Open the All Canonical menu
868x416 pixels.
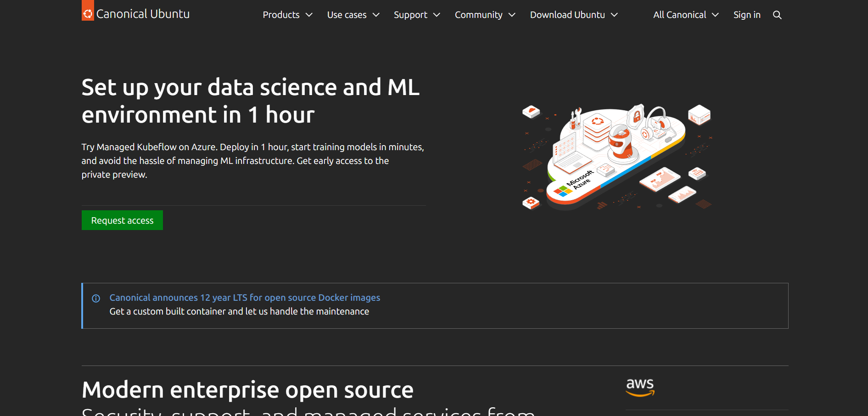pyautogui.click(x=679, y=15)
